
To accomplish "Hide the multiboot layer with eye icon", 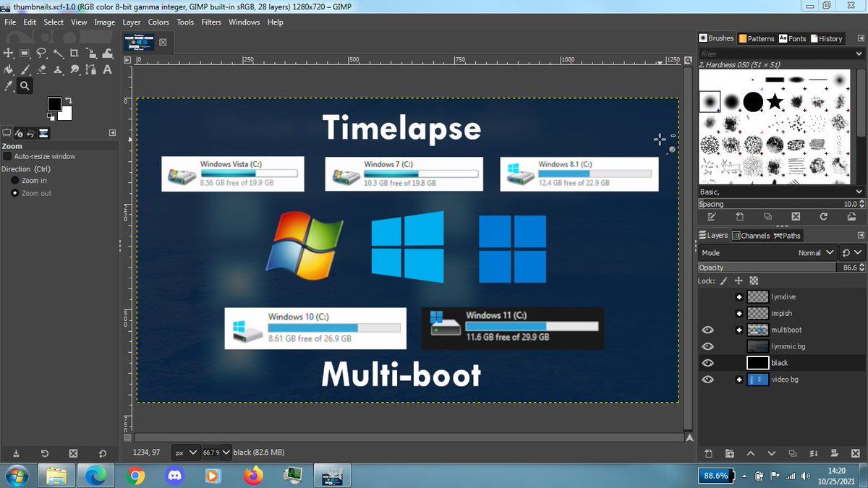I will pyautogui.click(x=708, y=330).
